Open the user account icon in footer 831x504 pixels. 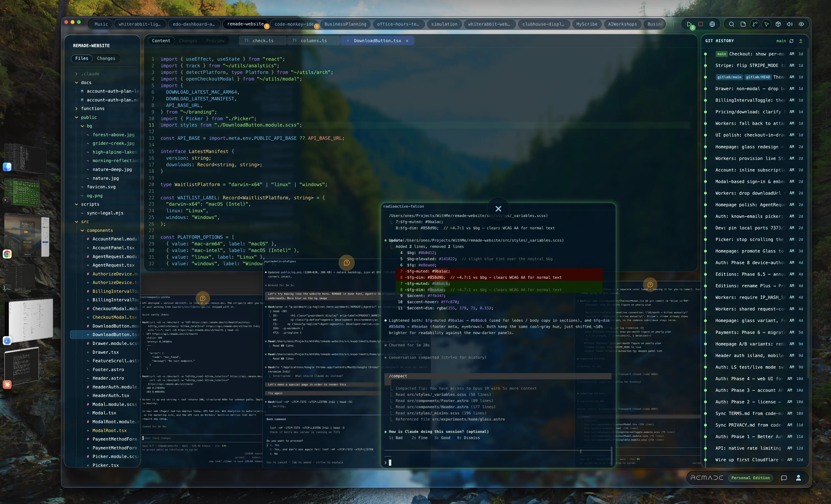click(x=798, y=478)
